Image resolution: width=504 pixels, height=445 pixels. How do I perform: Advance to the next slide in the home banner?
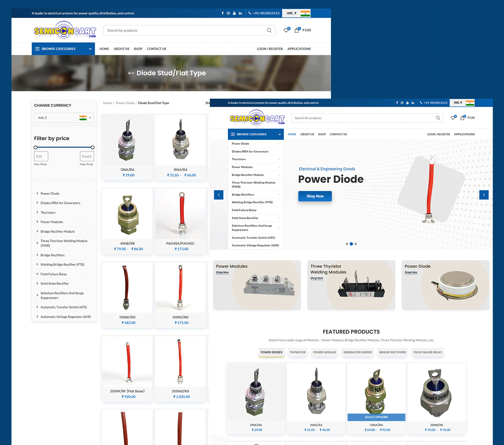pos(484,195)
